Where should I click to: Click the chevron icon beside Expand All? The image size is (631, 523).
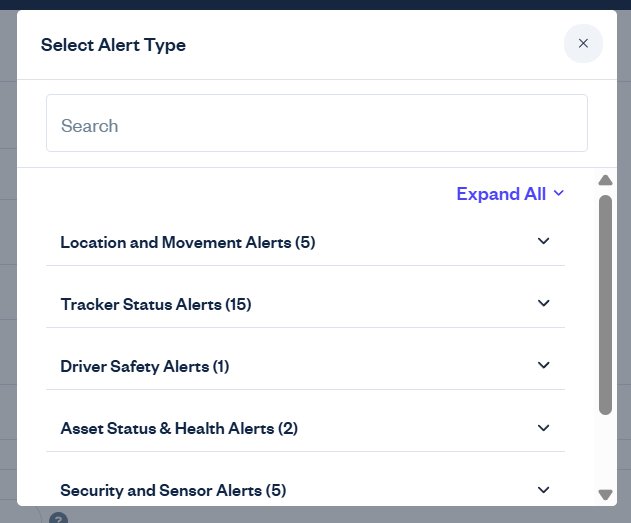coord(559,194)
